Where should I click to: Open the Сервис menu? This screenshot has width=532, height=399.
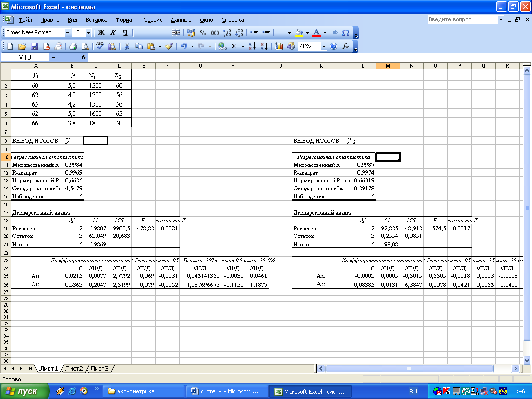[x=153, y=20]
